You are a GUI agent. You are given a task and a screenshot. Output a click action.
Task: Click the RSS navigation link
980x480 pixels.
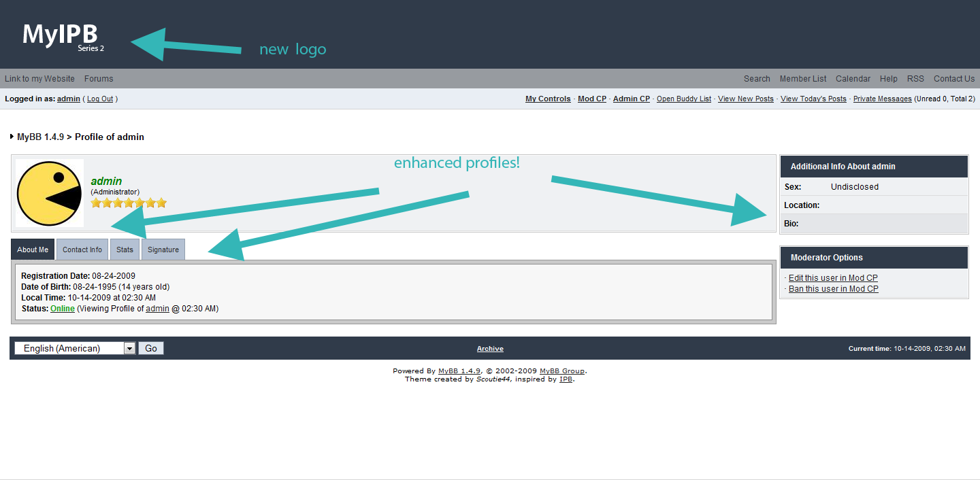915,79
